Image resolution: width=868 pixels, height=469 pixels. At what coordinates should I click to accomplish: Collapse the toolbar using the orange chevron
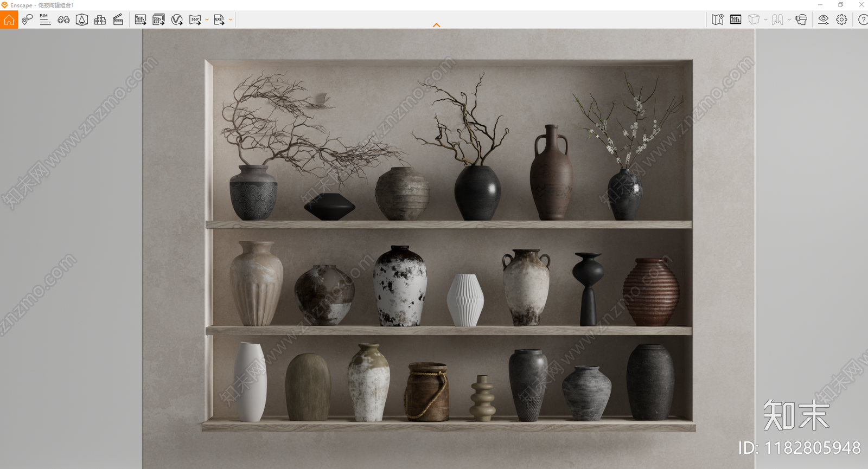point(437,25)
